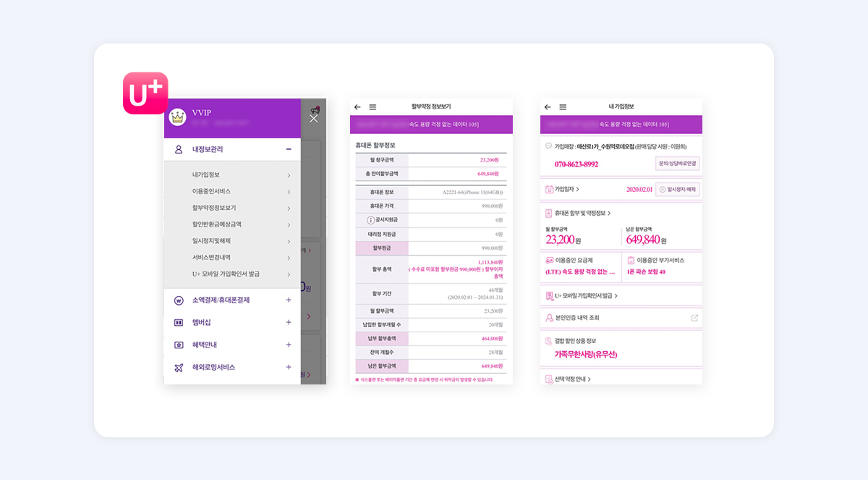Click the 혜택안내 icon in side menu
Screen dimensions: 868x480
179,345
